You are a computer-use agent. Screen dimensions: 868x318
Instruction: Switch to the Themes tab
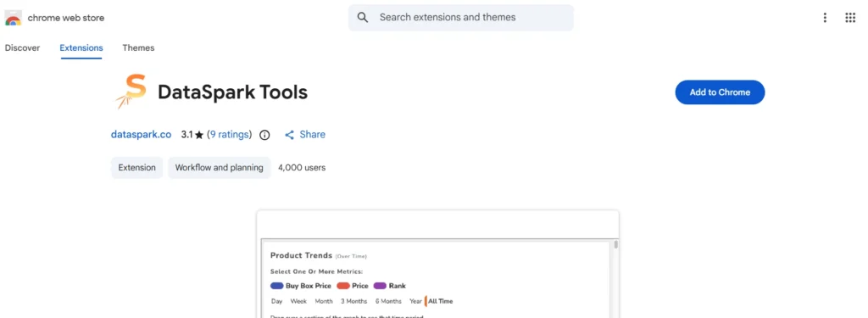138,47
